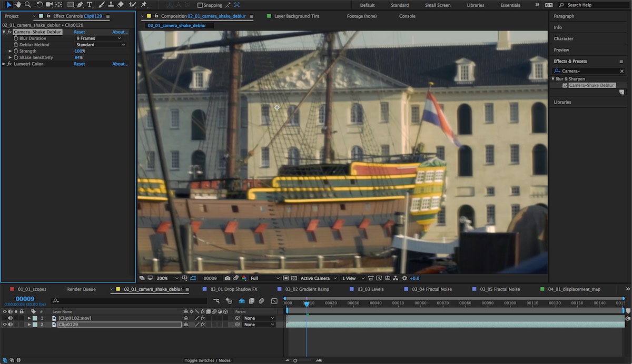
Task: Select the Puppet Pin tool
Action: [144, 5]
